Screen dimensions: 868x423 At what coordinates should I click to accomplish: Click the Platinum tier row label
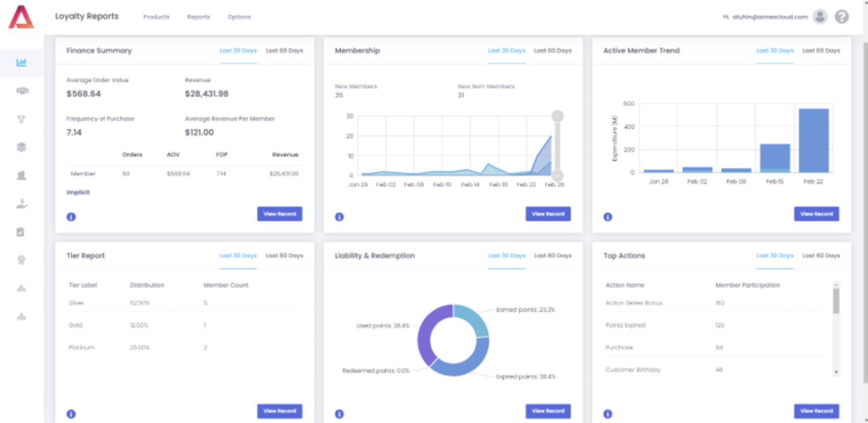(x=82, y=347)
